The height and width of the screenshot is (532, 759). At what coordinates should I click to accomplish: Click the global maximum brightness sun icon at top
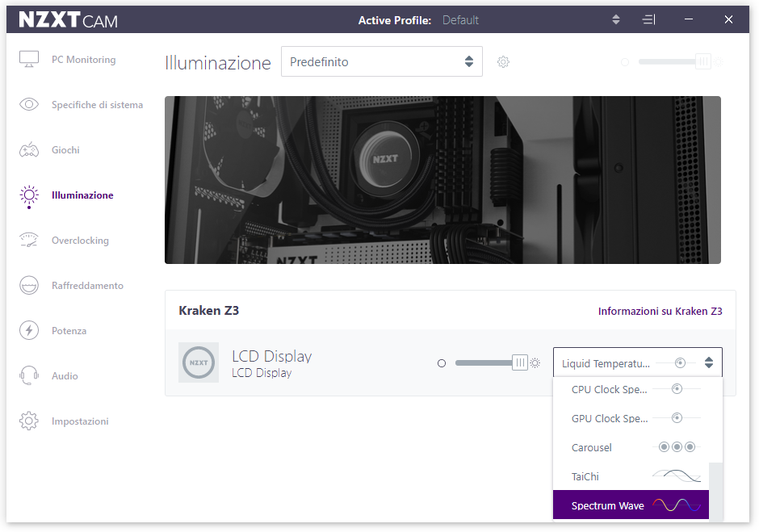point(719,62)
